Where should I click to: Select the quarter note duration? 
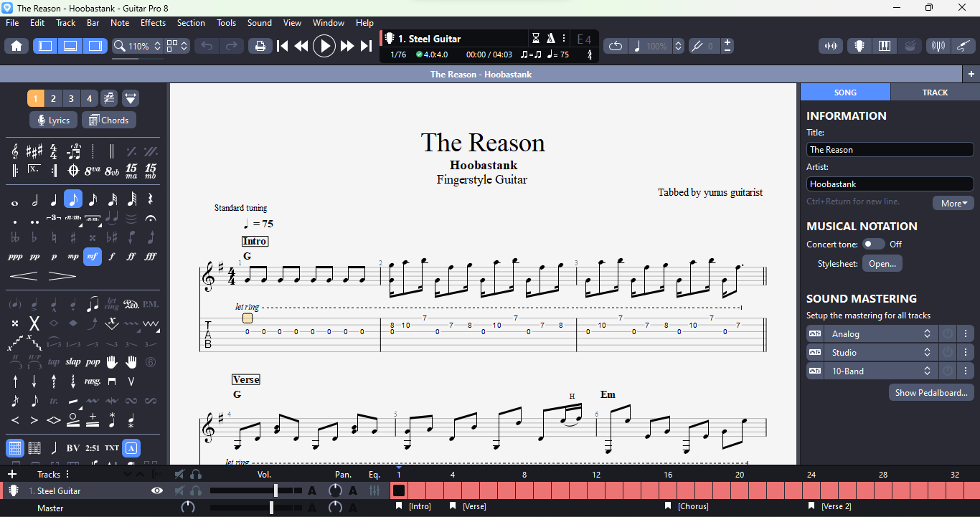click(54, 200)
